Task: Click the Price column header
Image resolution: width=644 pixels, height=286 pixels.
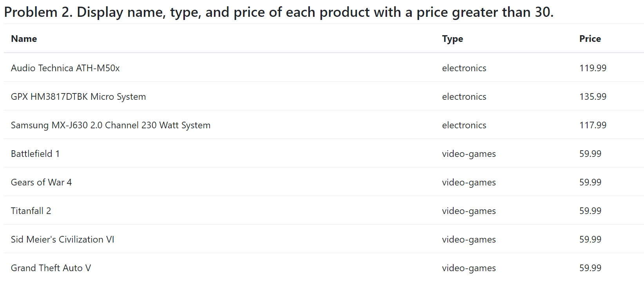Action: pos(590,39)
